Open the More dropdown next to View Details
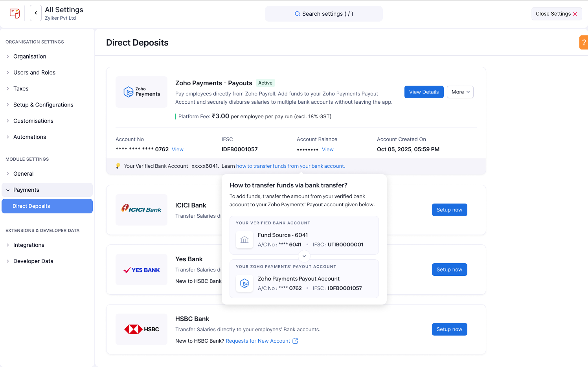This screenshot has width=588, height=367. [460, 92]
